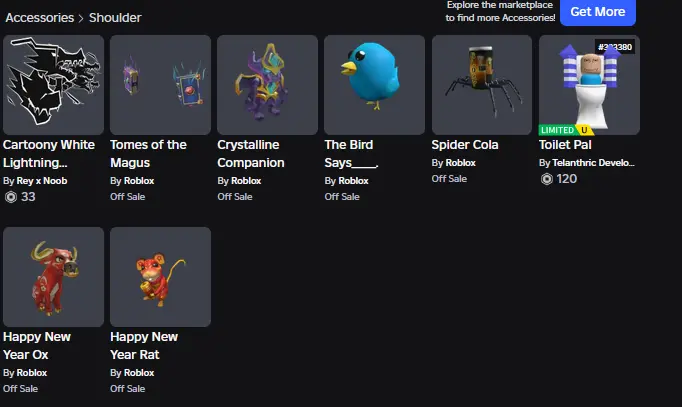The width and height of the screenshot is (682, 407).
Task: Click the Roblox creator under Spider Cola
Action: coord(461,163)
